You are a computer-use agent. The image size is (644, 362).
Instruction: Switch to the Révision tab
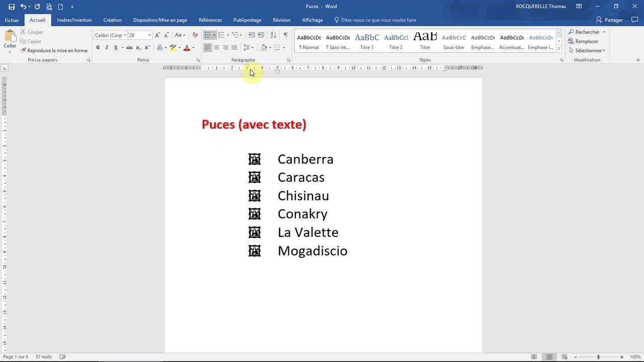tap(282, 20)
